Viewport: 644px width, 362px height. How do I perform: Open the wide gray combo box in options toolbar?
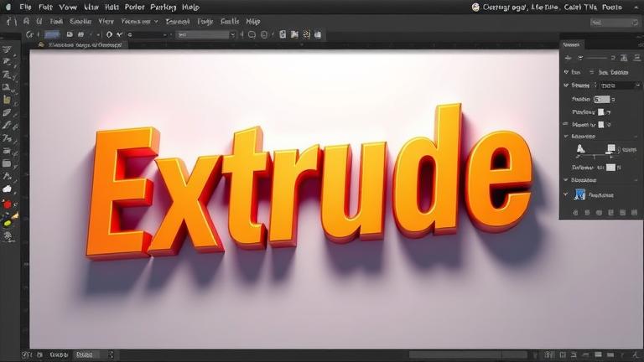pos(206,35)
